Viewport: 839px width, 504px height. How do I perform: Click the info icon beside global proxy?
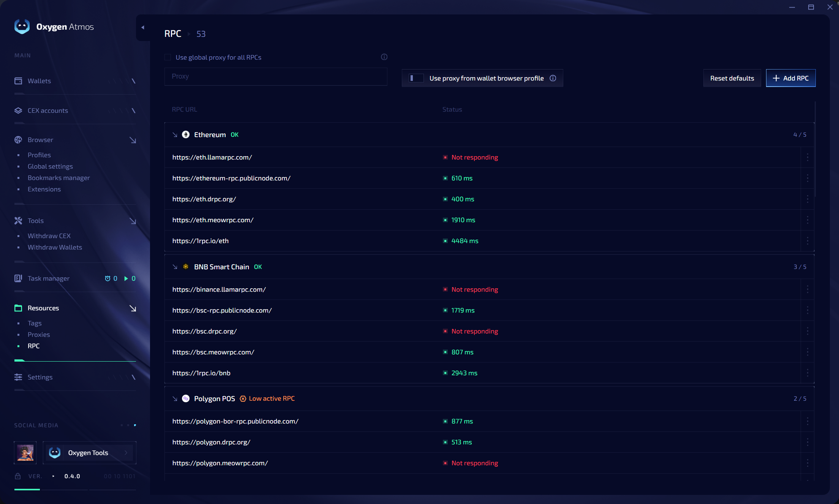[384, 57]
